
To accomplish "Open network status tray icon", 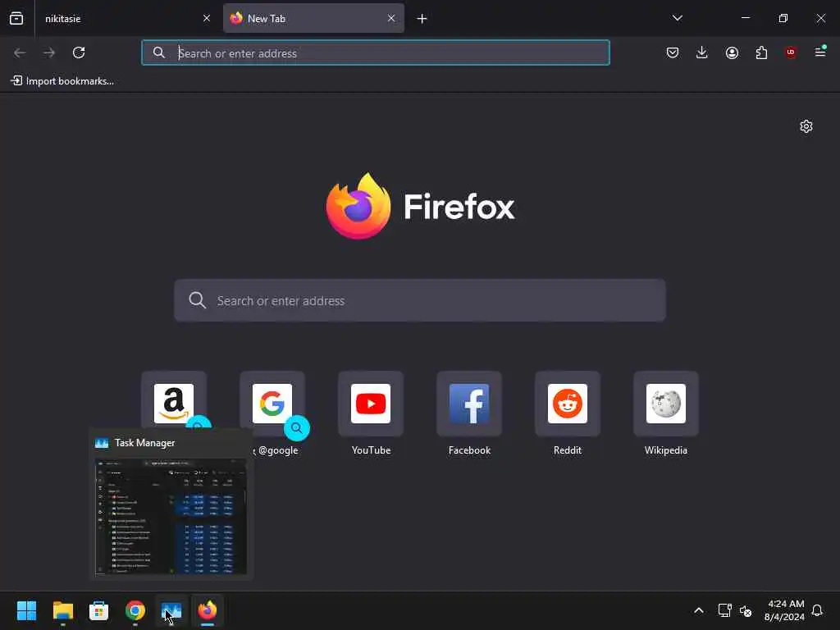I will (x=724, y=610).
